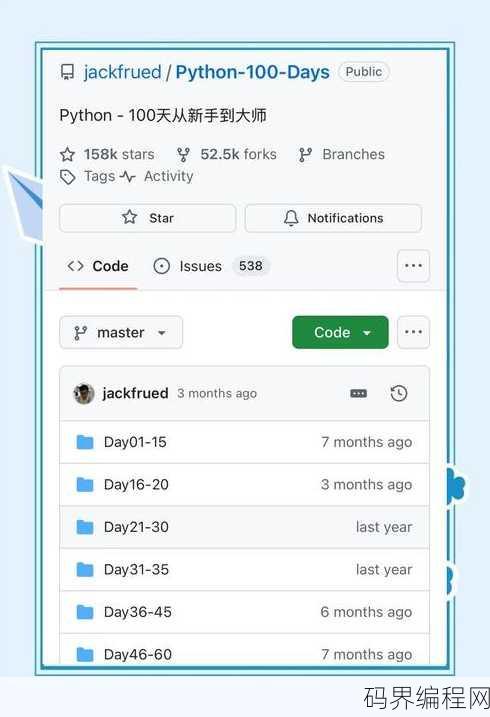Star the Python-100-Days repository
The height and width of the screenshot is (717, 490).
point(148,218)
